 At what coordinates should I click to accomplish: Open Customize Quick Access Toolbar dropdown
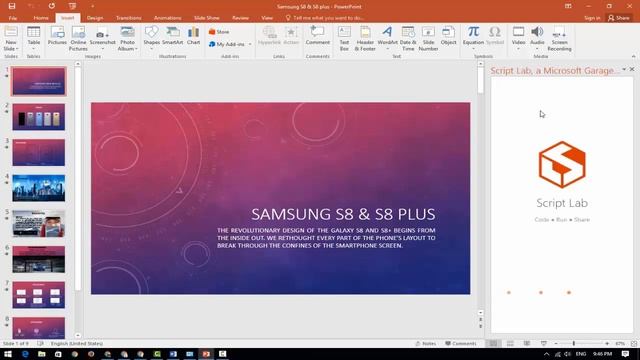[x=93, y=6]
